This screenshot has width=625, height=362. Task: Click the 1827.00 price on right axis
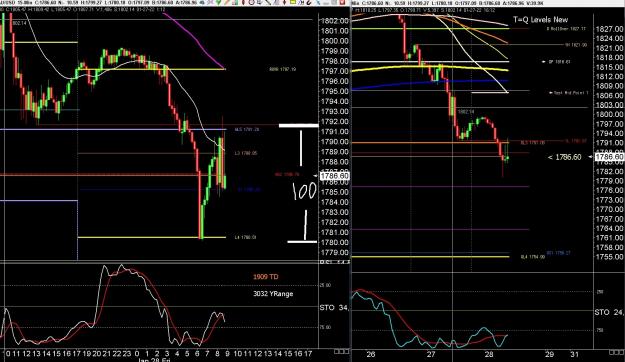pos(610,29)
